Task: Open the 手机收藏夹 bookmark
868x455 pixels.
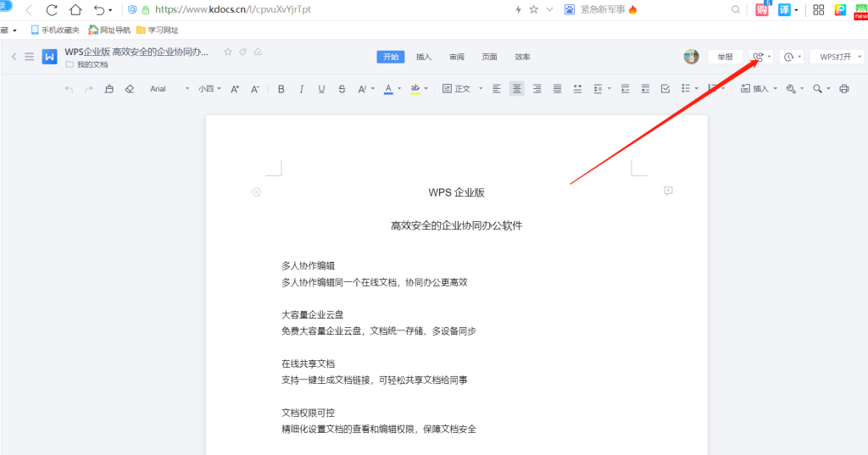Action: pyautogui.click(x=55, y=30)
